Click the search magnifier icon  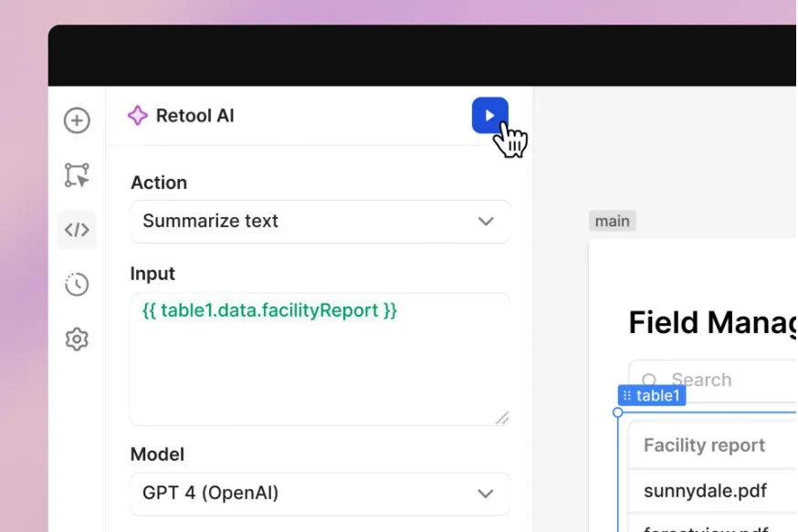coord(649,380)
